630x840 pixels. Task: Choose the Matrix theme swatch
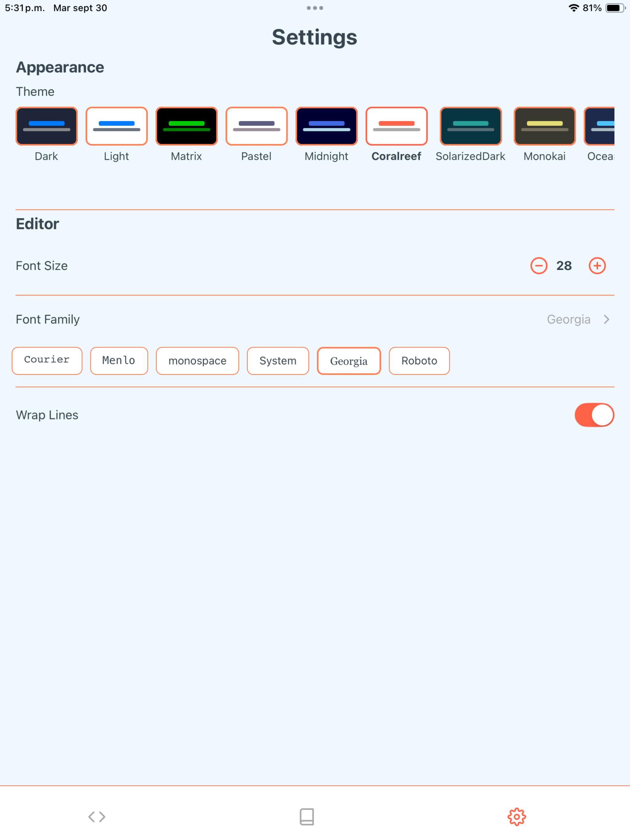pyautogui.click(x=186, y=126)
